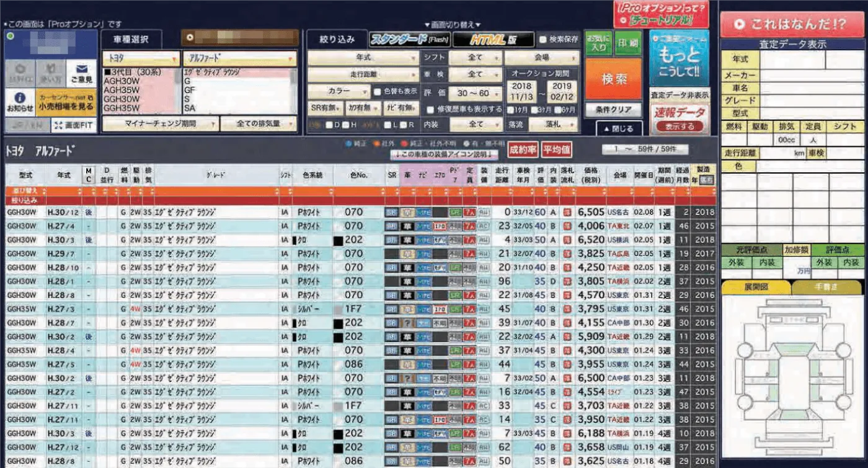
Task: Select the 絞り込み tab
Action: (x=337, y=40)
